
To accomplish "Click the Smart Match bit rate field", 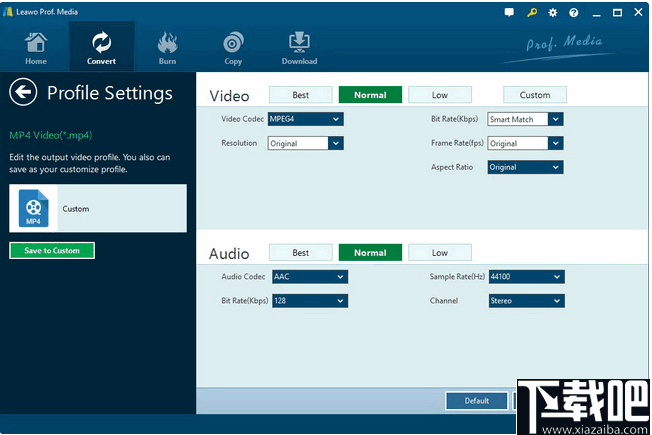I will 518,119.
